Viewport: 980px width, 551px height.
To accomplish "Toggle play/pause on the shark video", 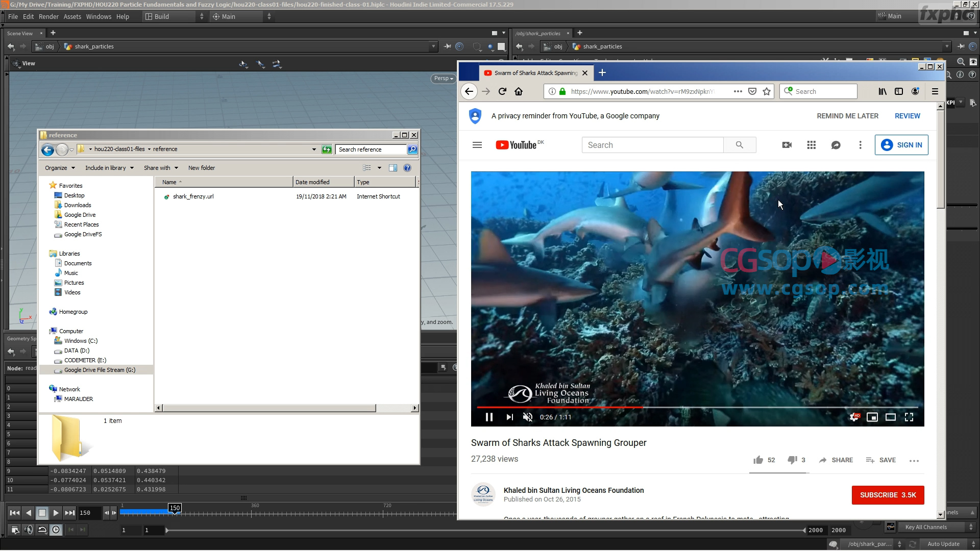I will [x=488, y=417].
